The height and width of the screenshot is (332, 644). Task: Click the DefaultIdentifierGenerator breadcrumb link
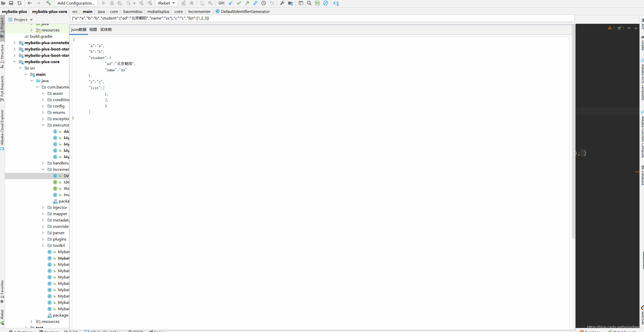click(x=245, y=11)
